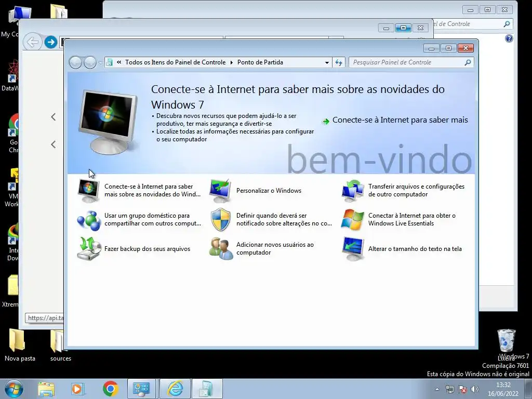Screen dimensions: 532x399
Task: Click the large Conecte-se à Internet banner heading
Action: tap(298, 97)
